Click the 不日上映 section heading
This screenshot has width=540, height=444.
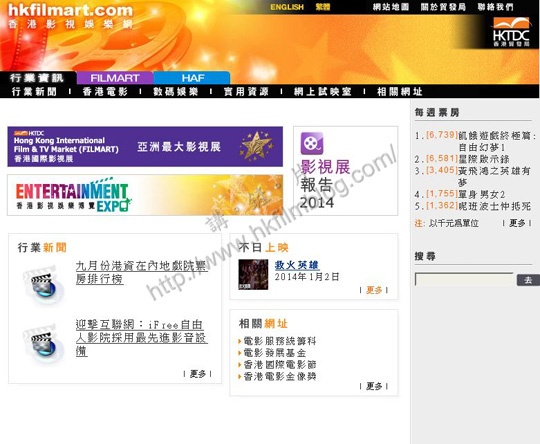coord(263,247)
